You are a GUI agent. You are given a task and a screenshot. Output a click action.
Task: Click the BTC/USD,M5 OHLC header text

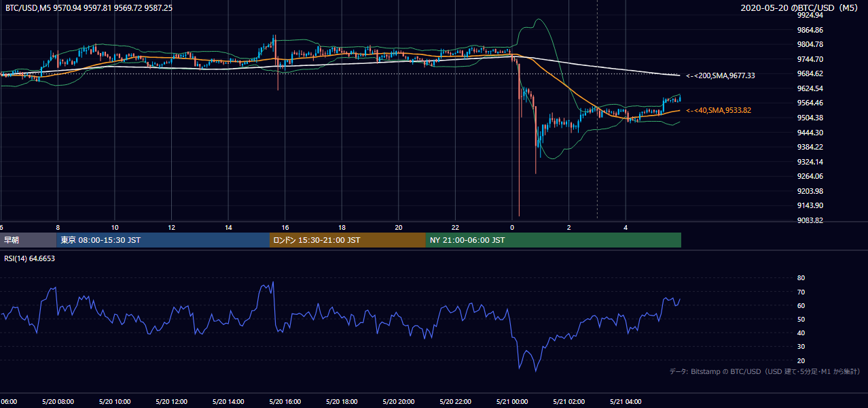pos(88,7)
